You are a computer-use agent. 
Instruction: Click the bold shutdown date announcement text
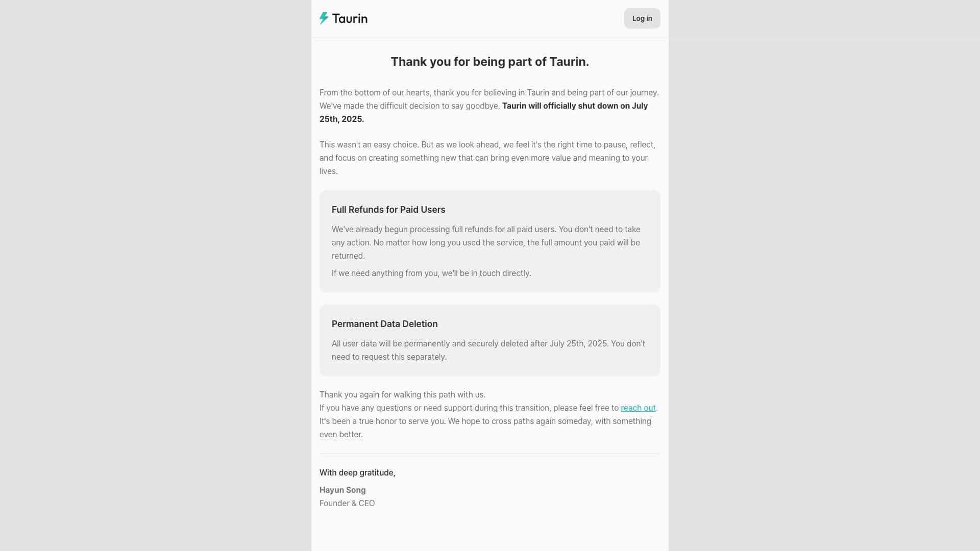[x=574, y=106]
